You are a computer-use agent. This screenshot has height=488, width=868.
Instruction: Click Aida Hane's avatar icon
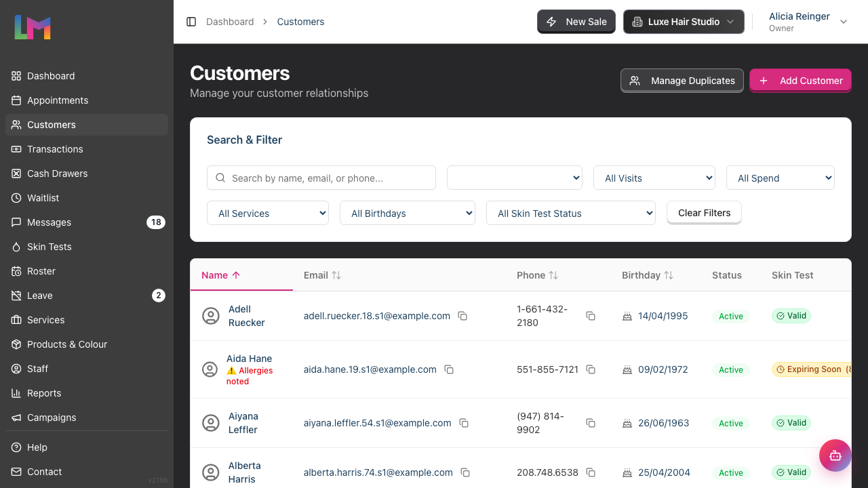tap(210, 369)
